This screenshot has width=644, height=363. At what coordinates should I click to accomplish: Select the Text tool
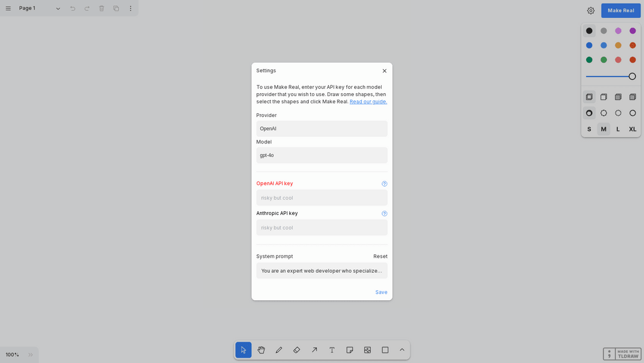(332, 350)
